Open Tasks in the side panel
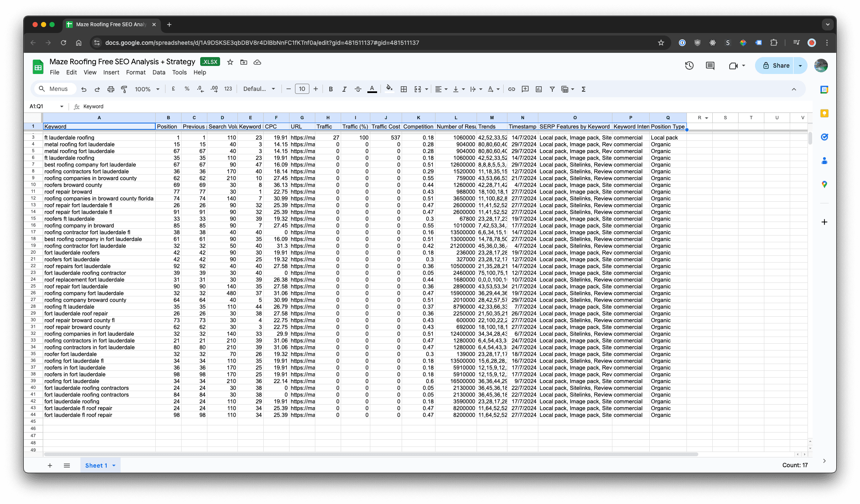The height and width of the screenshot is (504, 860). 824,137
